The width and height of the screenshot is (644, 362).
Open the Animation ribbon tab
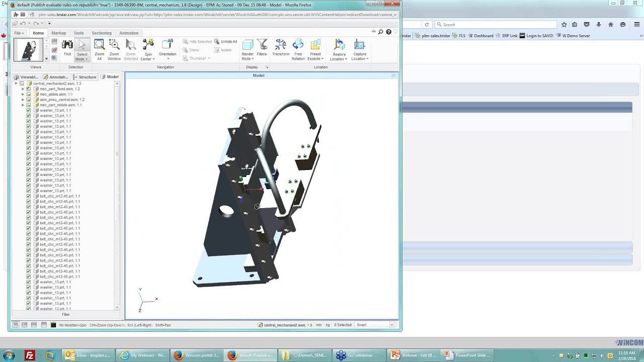point(129,33)
